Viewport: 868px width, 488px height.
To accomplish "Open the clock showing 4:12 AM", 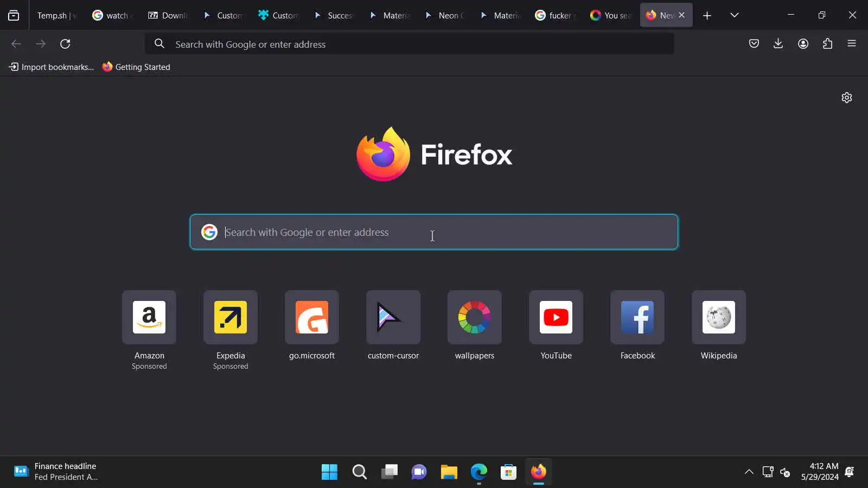I will tap(820, 472).
